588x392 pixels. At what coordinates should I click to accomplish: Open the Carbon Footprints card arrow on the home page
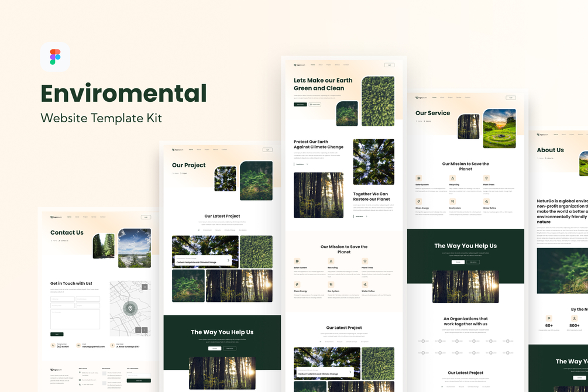coord(350,372)
